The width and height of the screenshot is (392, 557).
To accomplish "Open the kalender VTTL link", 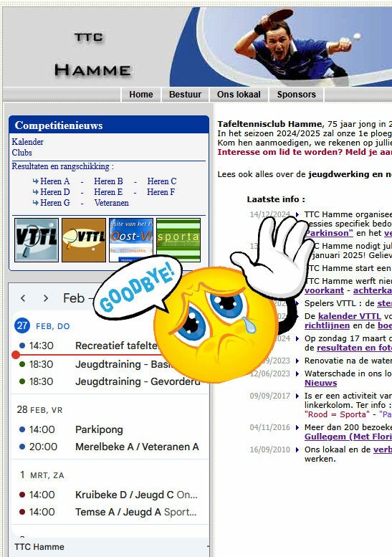I will 350,316.
